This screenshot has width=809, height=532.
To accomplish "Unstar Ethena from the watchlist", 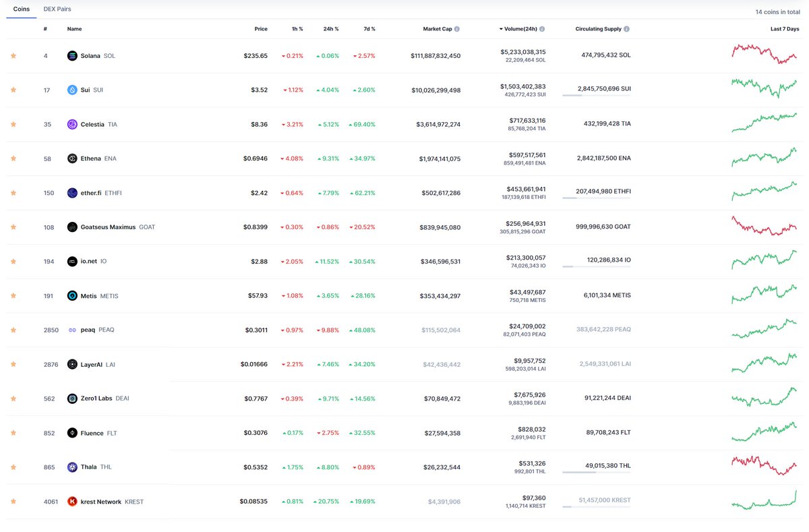I will [13, 158].
